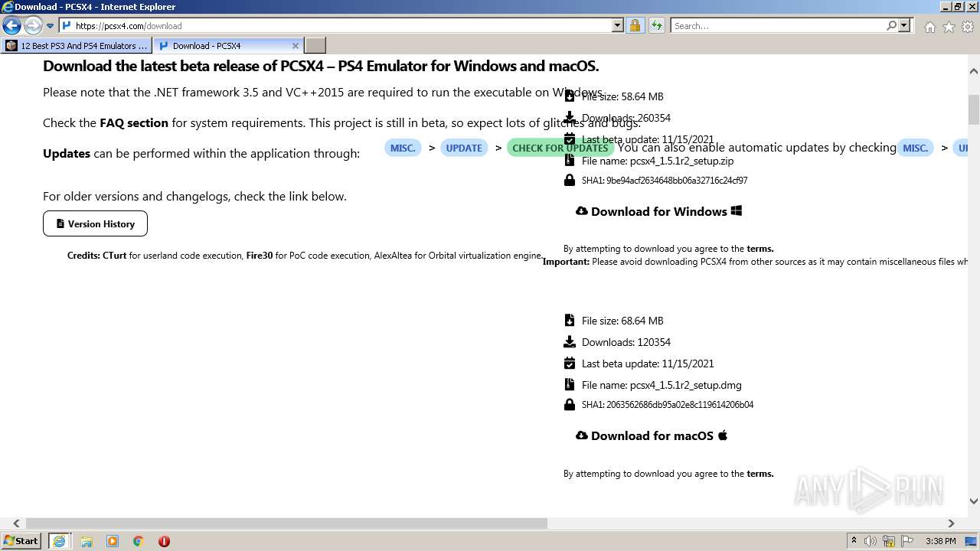Viewport: 980px width, 551px height.
Task: Click Download for Windows link
Action: tap(659, 211)
